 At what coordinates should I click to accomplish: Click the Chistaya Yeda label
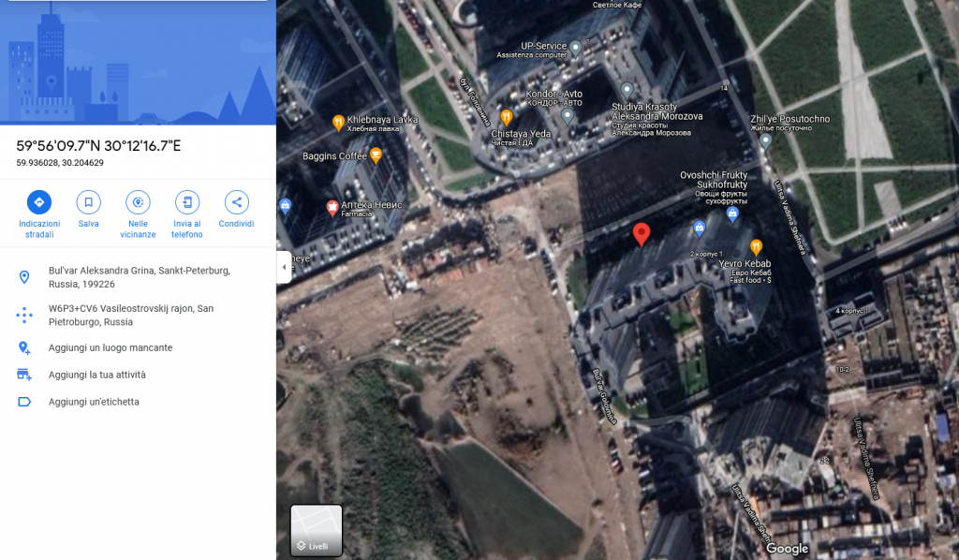point(521,133)
